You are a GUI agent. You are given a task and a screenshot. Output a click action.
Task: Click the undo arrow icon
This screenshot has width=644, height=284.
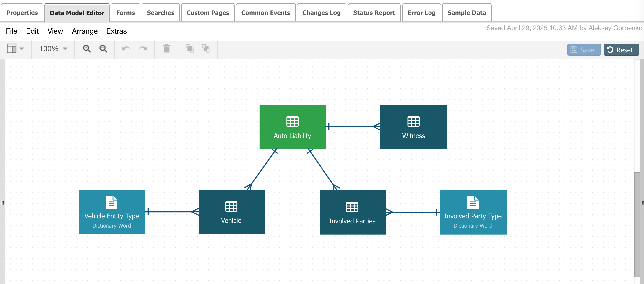pos(126,49)
